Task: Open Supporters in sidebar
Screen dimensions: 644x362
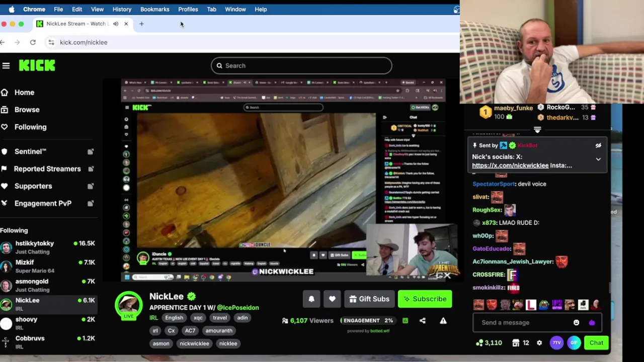Action: (33, 186)
